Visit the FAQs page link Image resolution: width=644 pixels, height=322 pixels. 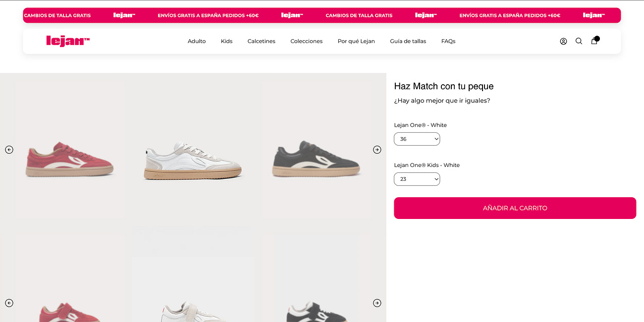point(448,41)
